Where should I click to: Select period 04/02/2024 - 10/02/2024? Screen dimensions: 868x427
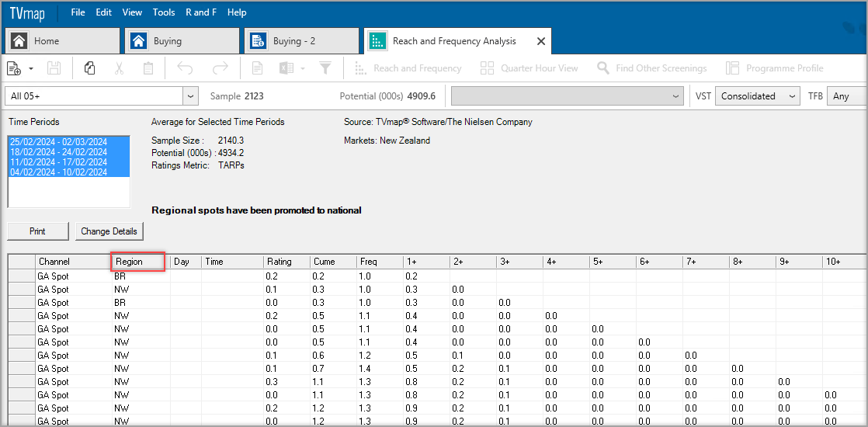[68, 172]
